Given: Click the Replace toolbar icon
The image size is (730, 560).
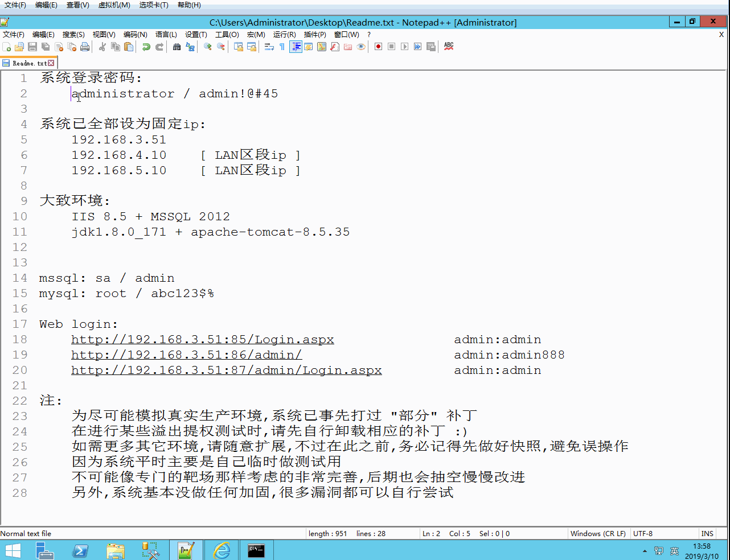Looking at the screenshot, I should [x=190, y=47].
